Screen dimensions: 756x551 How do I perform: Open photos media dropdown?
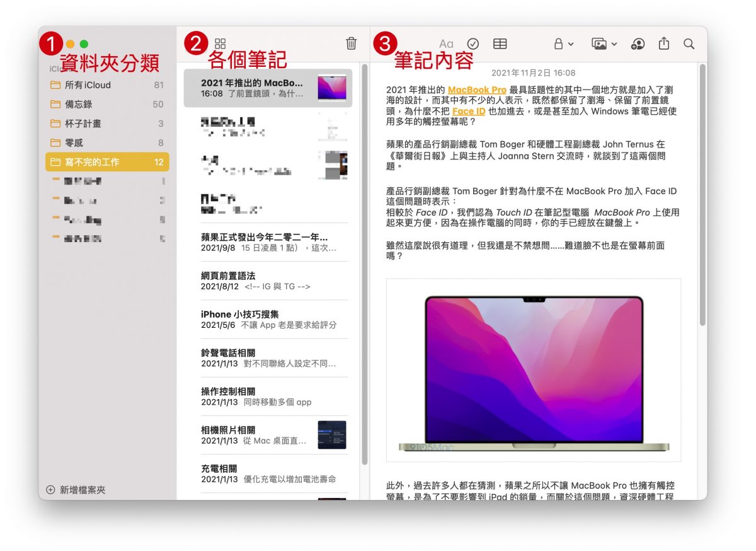pos(604,43)
